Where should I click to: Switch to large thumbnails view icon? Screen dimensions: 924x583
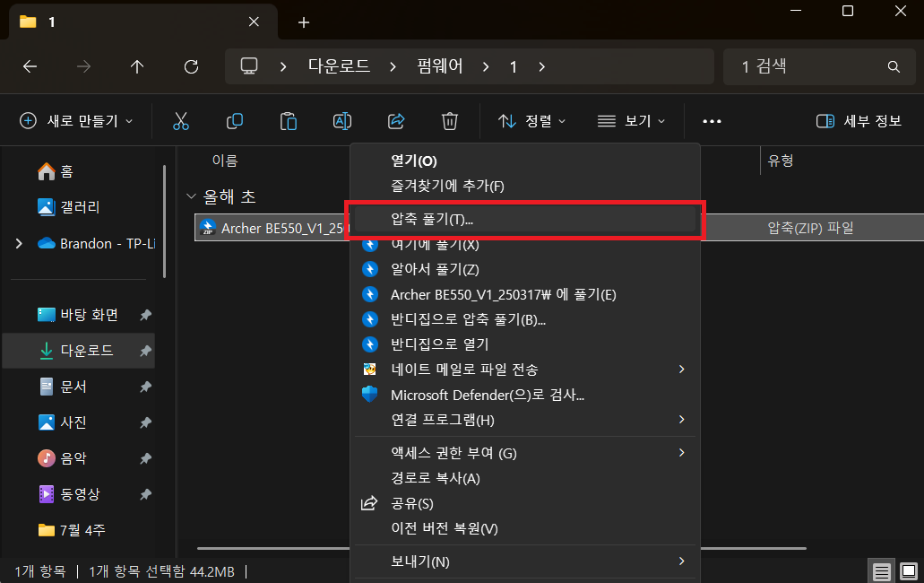909,572
